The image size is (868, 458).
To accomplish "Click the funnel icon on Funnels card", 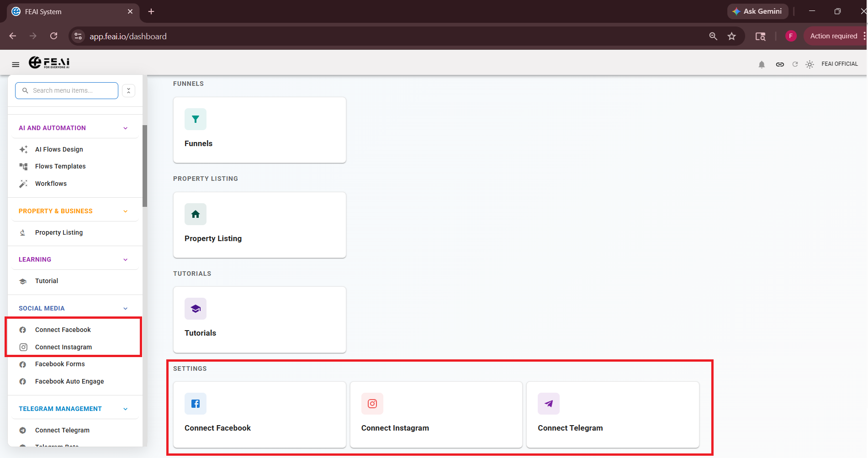I will pyautogui.click(x=196, y=119).
